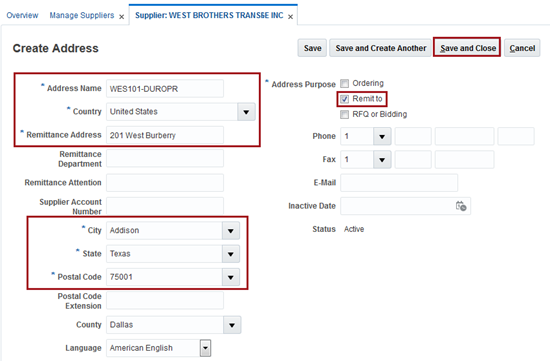Screen dimensions: 550x361
Task: Select the Supplier: WEST BROTHERS TRANS&E INC tab
Action: tap(209, 15)
